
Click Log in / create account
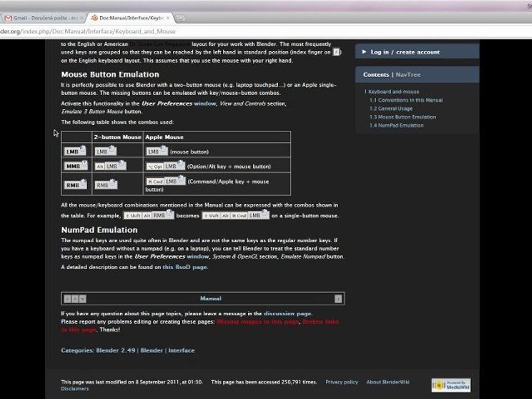pos(405,52)
